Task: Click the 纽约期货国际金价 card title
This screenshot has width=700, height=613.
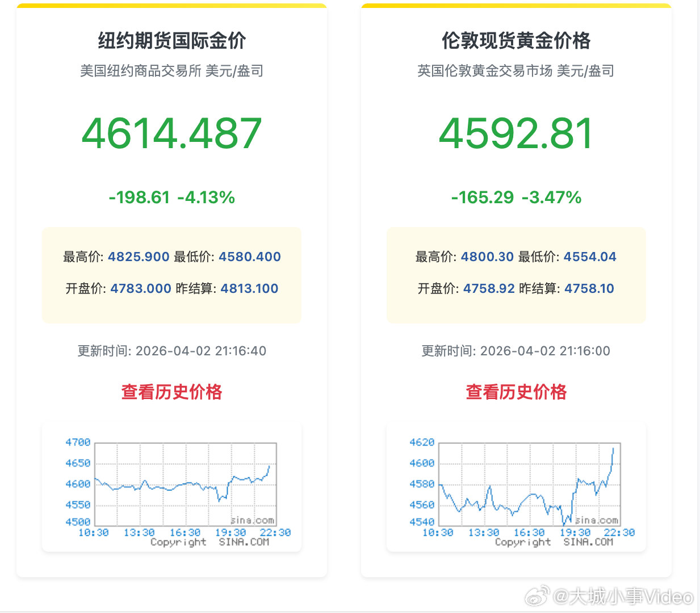Action: click(x=171, y=41)
